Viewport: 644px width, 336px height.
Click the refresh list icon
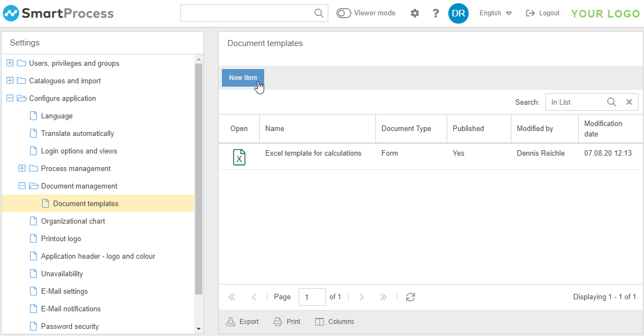[411, 297]
